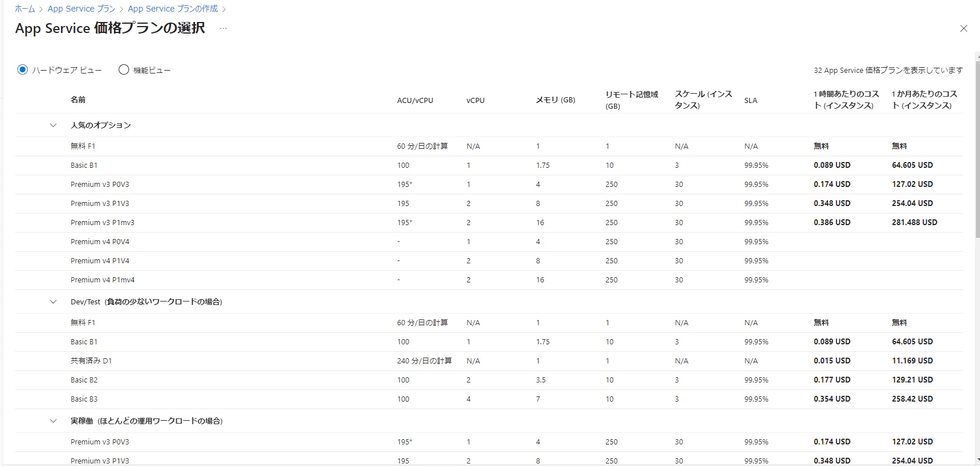Click the リモート記憶域 (GB) column header

(x=632, y=100)
